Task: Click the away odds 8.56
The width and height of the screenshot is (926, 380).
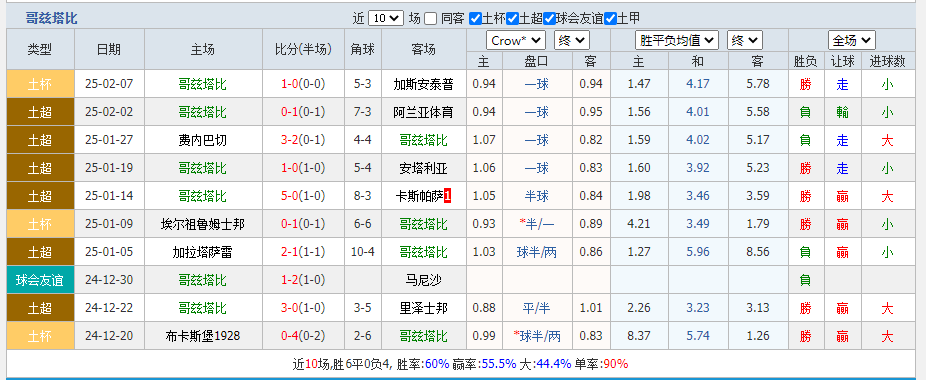Action: pos(758,252)
